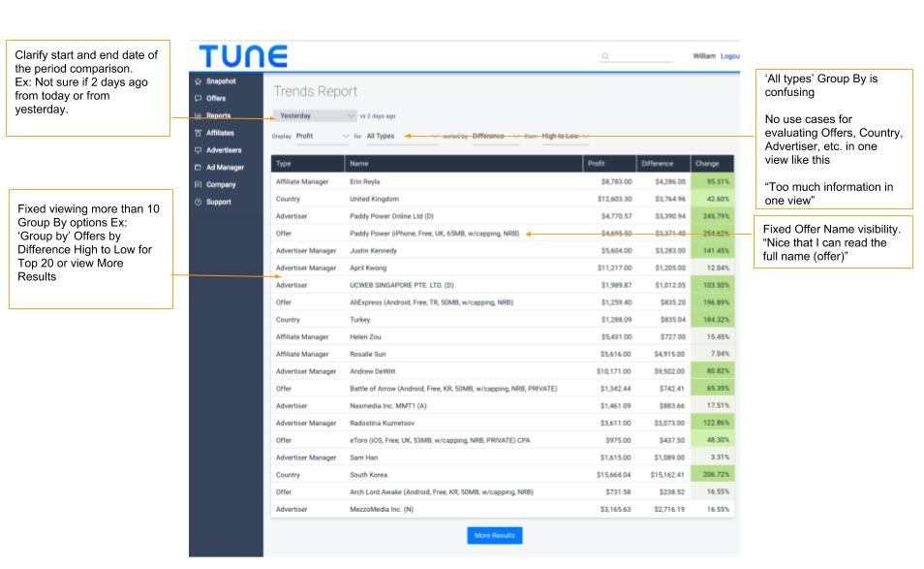Click the Company icon in sidebar
Viewport: 924px width, 569px height.
tap(198, 184)
